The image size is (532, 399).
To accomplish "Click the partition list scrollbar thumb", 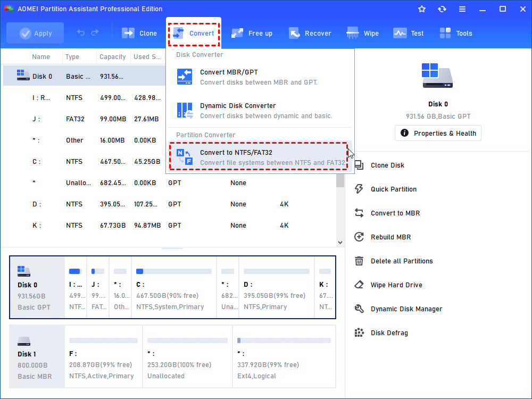I will 340,180.
